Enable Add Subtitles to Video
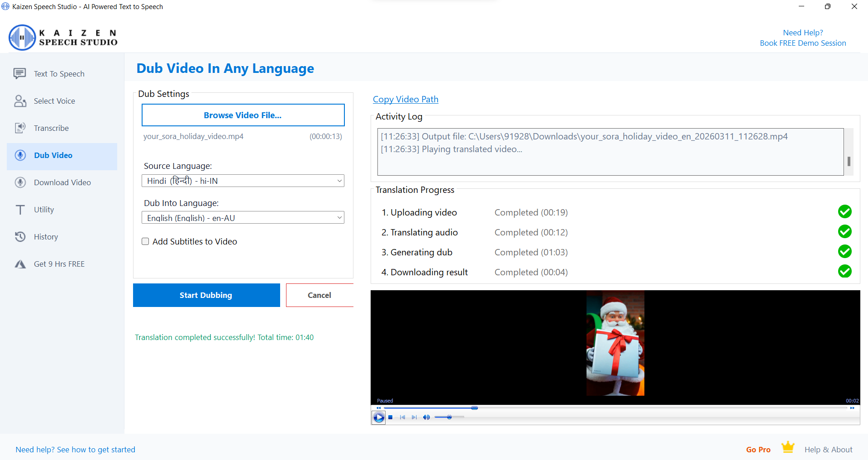 pyautogui.click(x=145, y=241)
